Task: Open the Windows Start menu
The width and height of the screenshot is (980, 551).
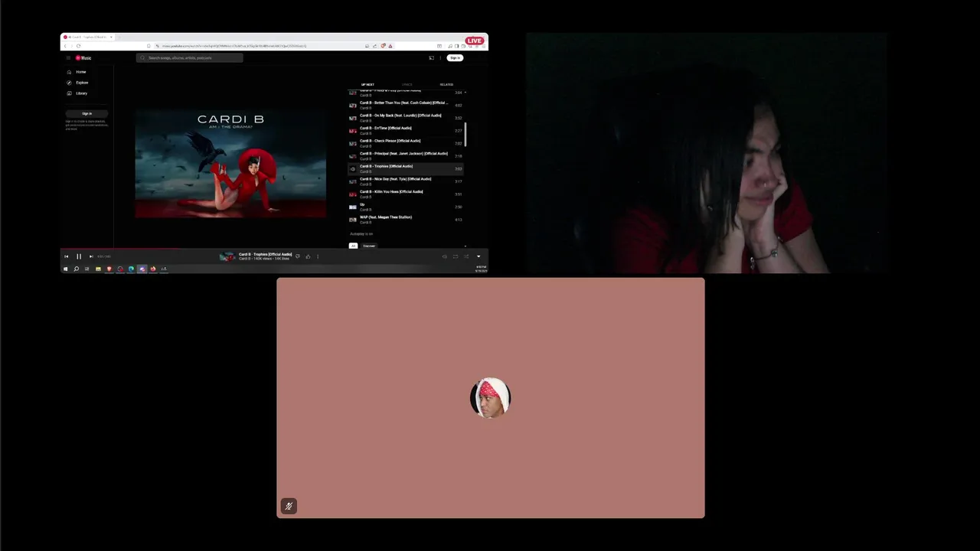Action: point(66,269)
